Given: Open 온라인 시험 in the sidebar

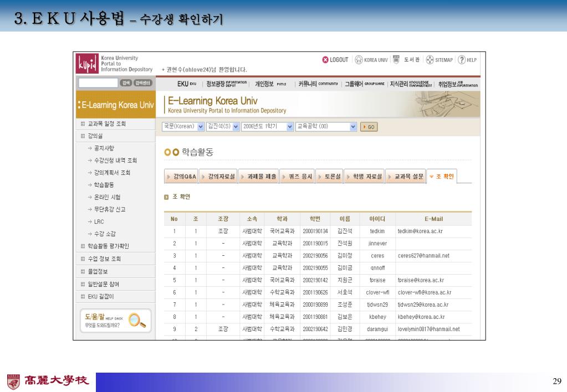Looking at the screenshot, I should click(x=107, y=198).
